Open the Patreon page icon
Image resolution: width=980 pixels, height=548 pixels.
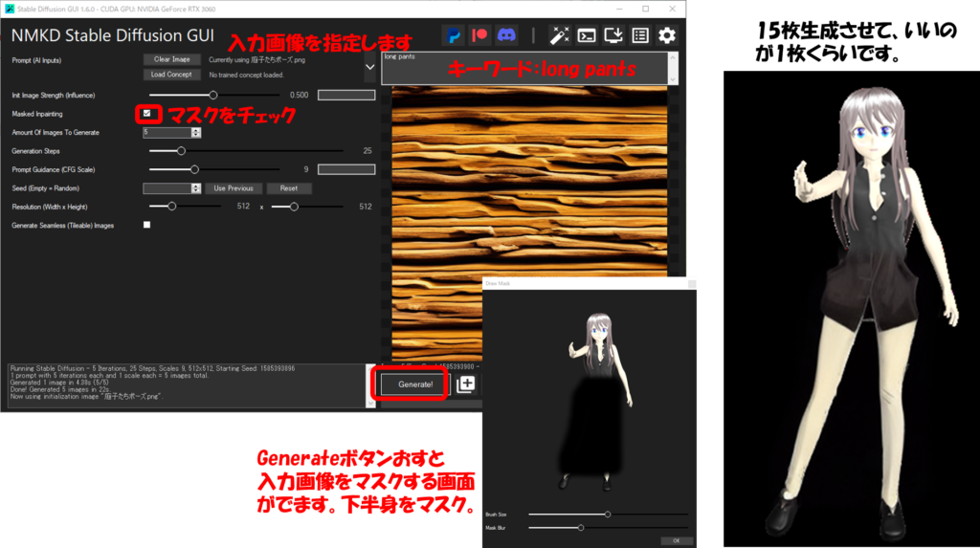point(480,35)
